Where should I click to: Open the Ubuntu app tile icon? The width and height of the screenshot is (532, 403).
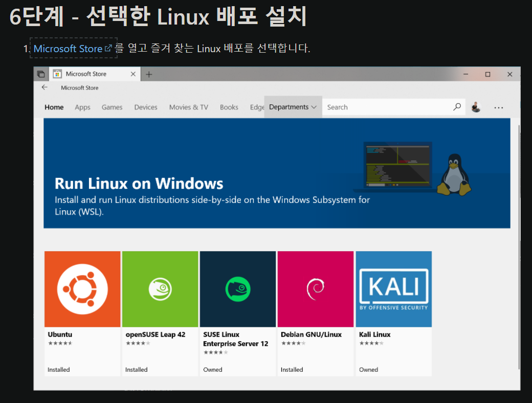point(82,289)
